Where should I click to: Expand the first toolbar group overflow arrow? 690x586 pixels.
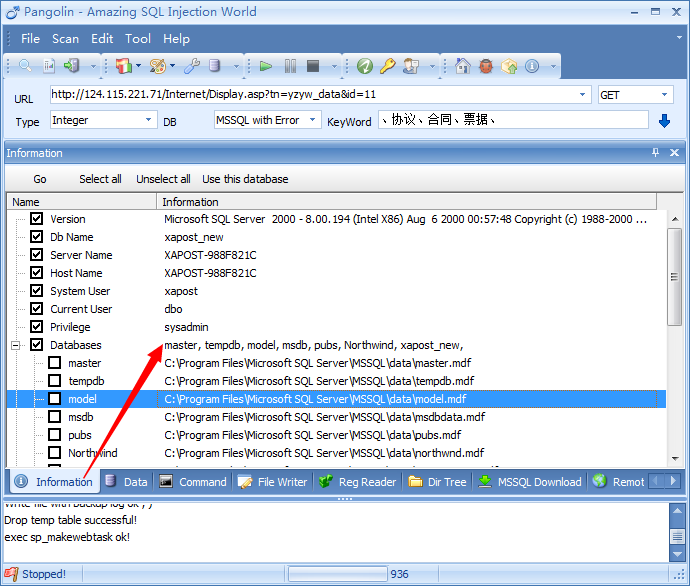tap(93, 67)
